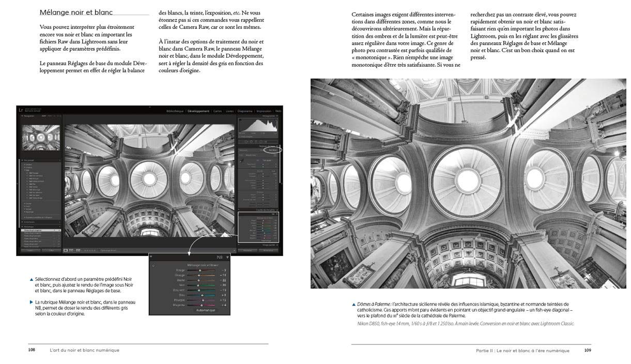Expand the Historique panel
Image resolution: width=631 pixels, height=364 pixels.
point(22,226)
